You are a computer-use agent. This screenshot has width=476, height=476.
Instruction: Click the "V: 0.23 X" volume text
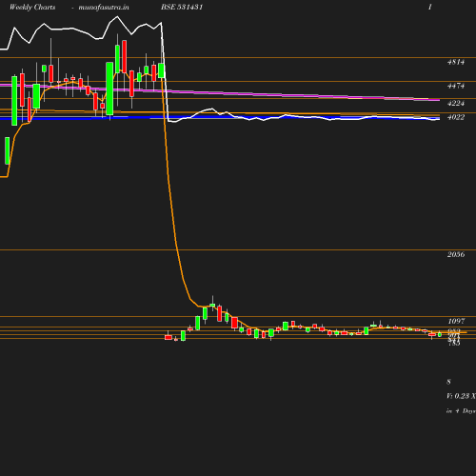click(x=461, y=396)
